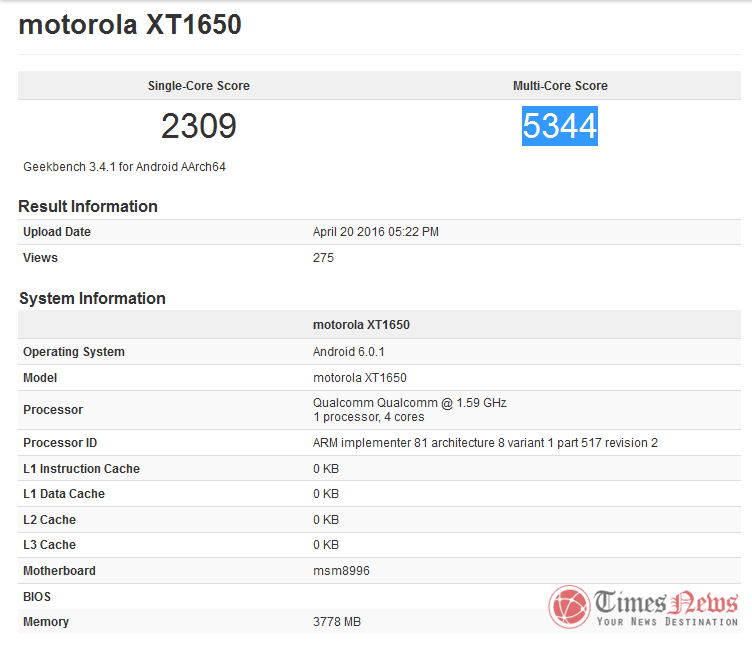Click the Times News globe logo icon
The image size is (752, 649).
click(x=570, y=608)
